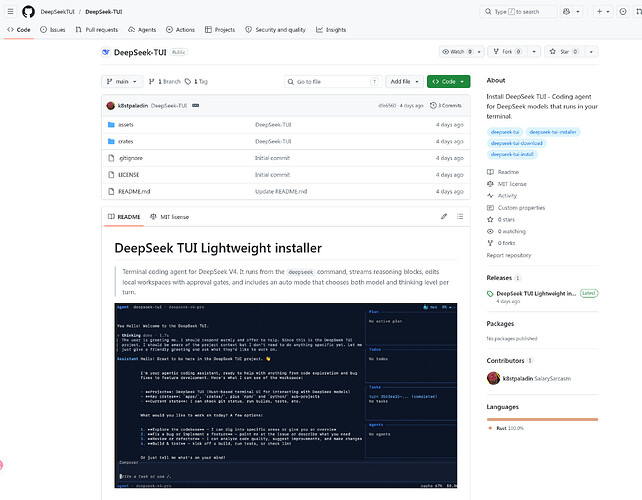Click the Go to file search field

[333, 81]
